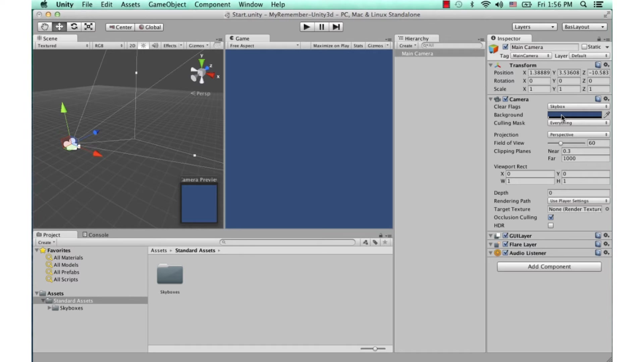Click the Step frame button
This screenshot has height=362, width=644.
pyautogui.click(x=336, y=27)
